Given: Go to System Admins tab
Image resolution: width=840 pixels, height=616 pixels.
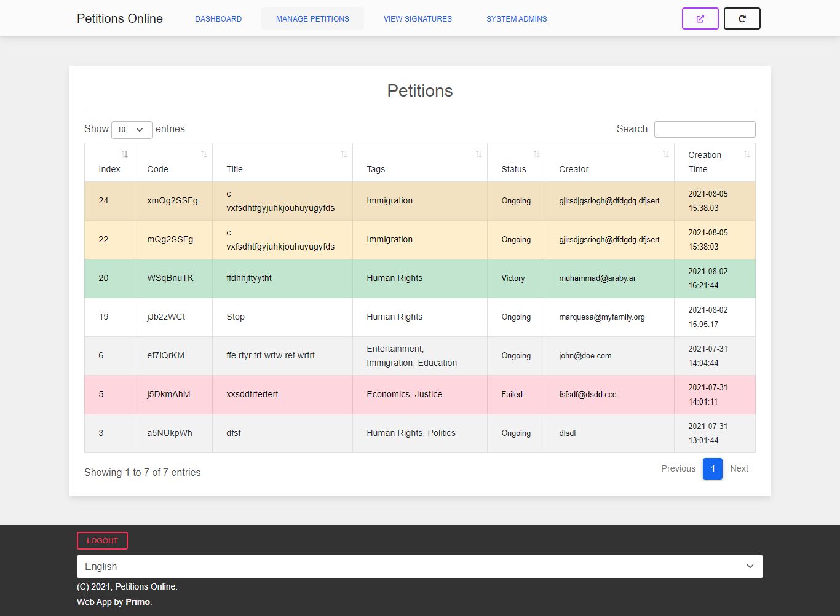Looking at the screenshot, I should [x=517, y=19].
